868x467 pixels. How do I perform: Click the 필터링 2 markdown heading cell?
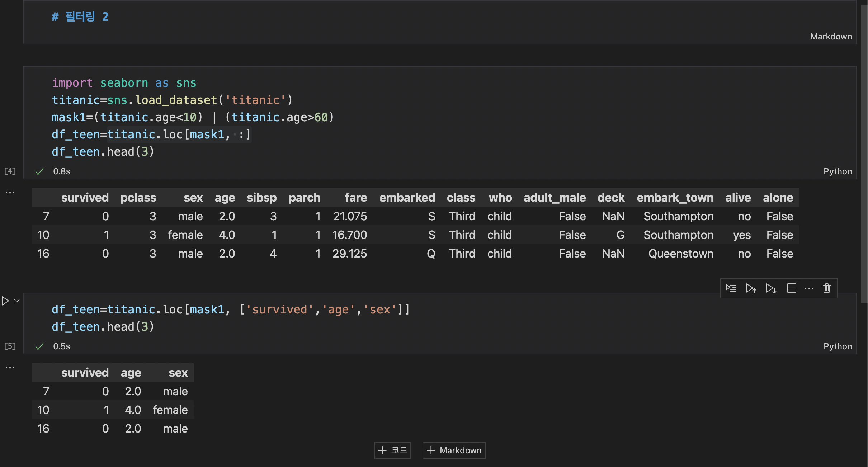[x=80, y=17]
